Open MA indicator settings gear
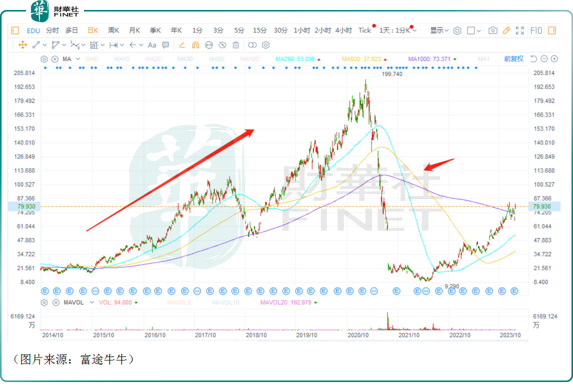 pos(44,59)
